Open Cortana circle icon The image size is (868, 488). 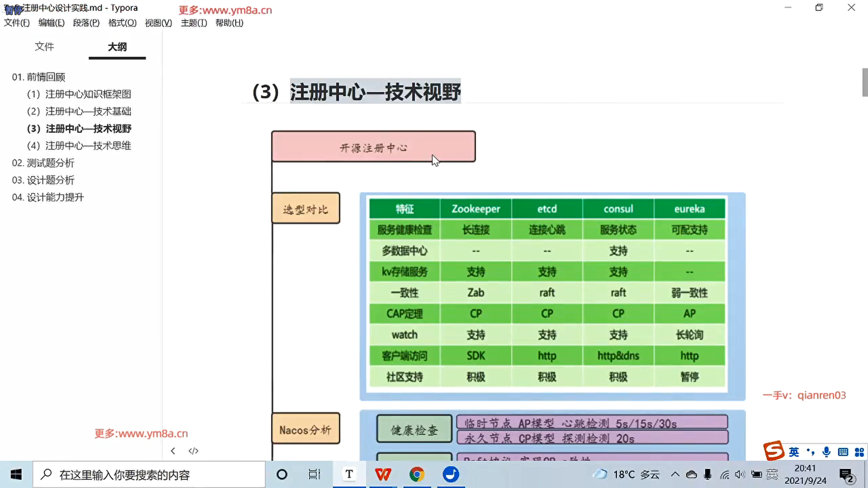[x=282, y=474]
